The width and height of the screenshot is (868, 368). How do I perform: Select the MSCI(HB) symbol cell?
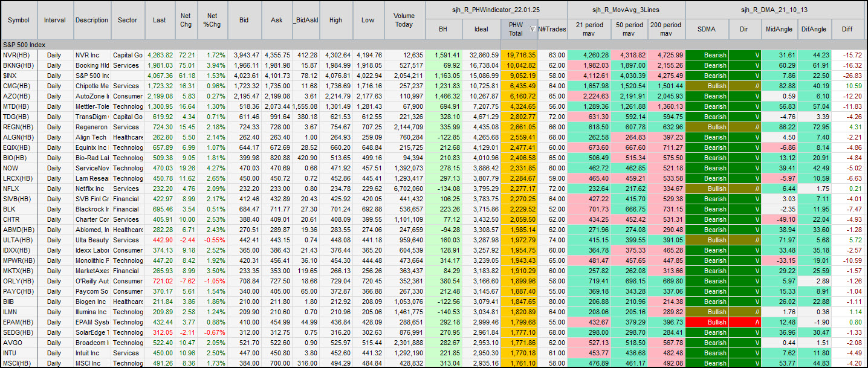(19, 363)
